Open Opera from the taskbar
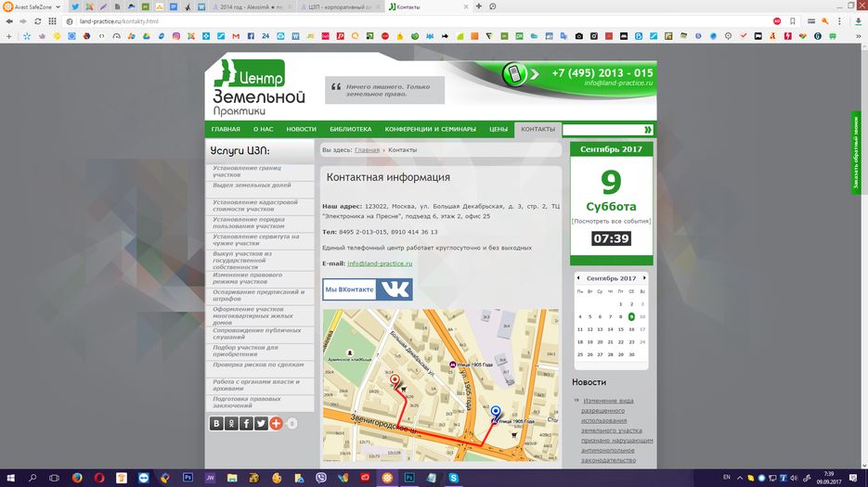Viewport: 868px width, 487px height. (x=99, y=478)
